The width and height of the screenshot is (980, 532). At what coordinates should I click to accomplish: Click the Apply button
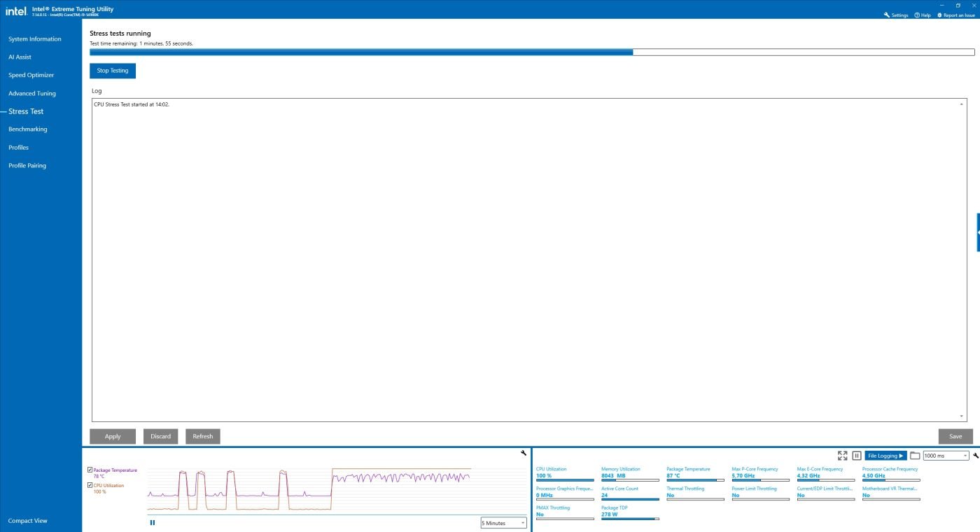[x=113, y=436]
